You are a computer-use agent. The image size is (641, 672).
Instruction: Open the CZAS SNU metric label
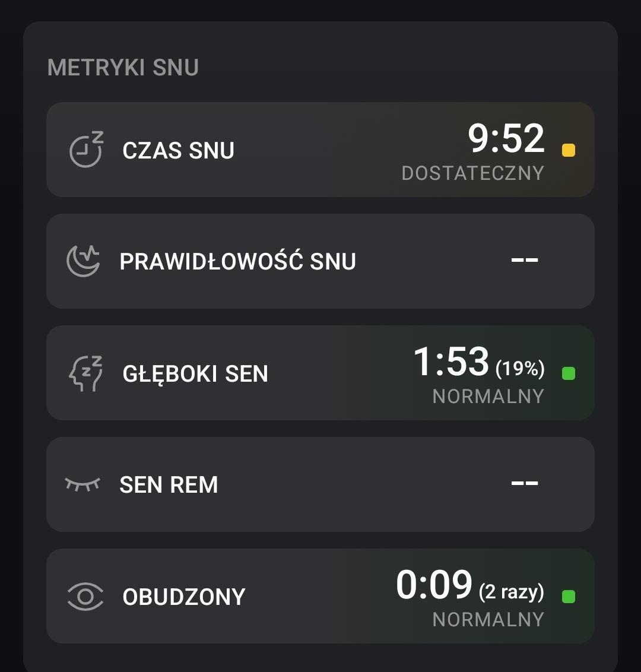pyautogui.click(x=178, y=151)
